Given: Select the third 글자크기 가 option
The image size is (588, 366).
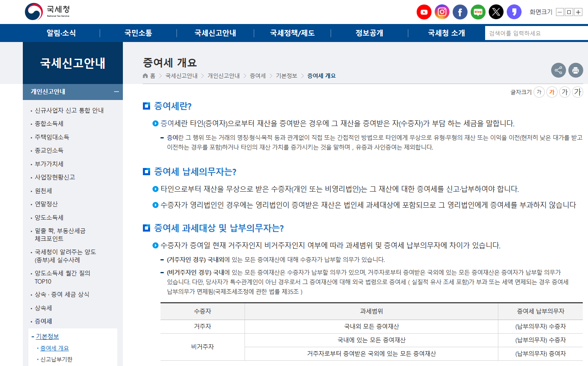Looking at the screenshot, I should (x=565, y=92).
